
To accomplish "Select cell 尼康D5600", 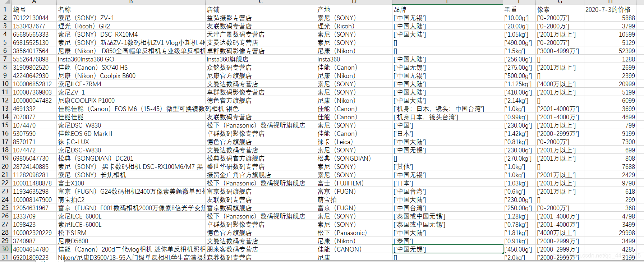I will click(131, 241).
